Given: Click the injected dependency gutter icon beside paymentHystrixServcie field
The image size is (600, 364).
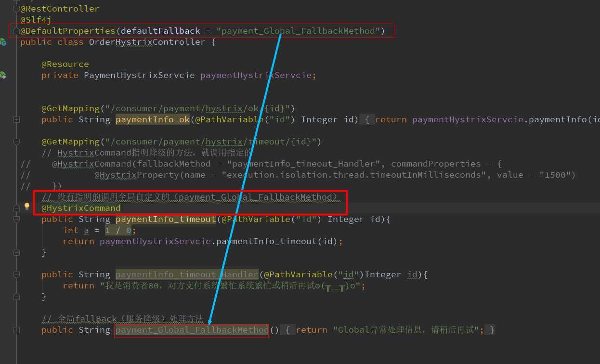Looking at the screenshot, I should click(3, 75).
